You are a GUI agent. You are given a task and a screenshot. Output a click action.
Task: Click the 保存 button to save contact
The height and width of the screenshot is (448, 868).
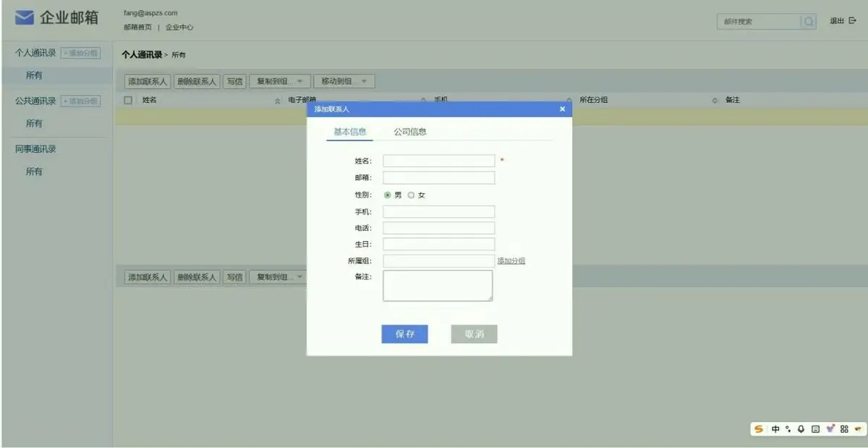404,334
